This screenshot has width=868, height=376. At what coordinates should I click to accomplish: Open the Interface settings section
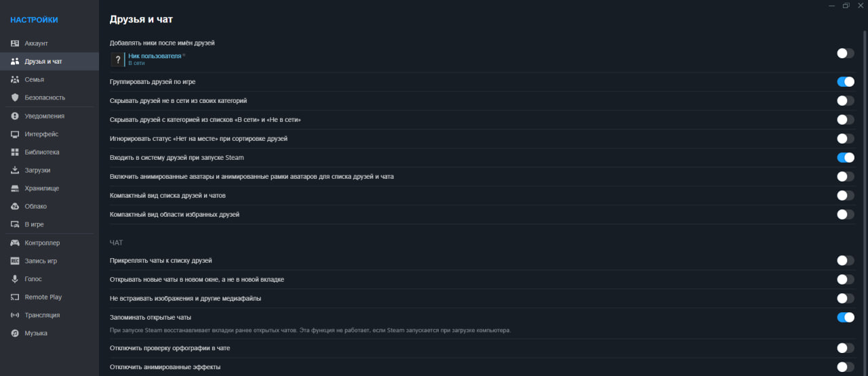(x=41, y=134)
